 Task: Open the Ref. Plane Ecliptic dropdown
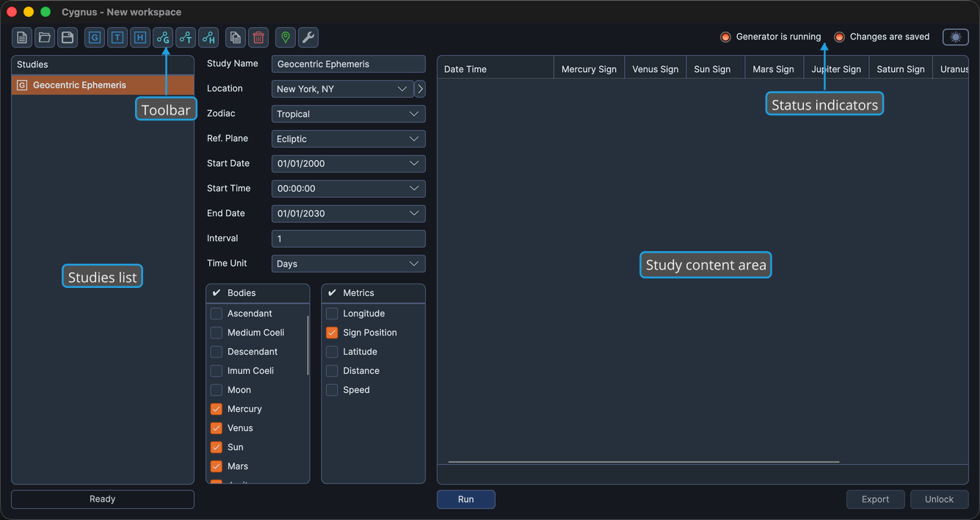point(349,139)
